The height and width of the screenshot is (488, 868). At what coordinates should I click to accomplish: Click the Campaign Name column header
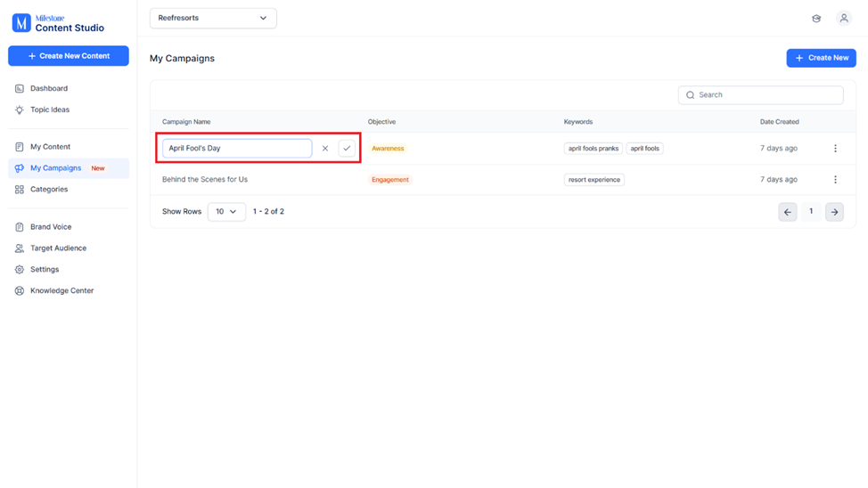186,122
